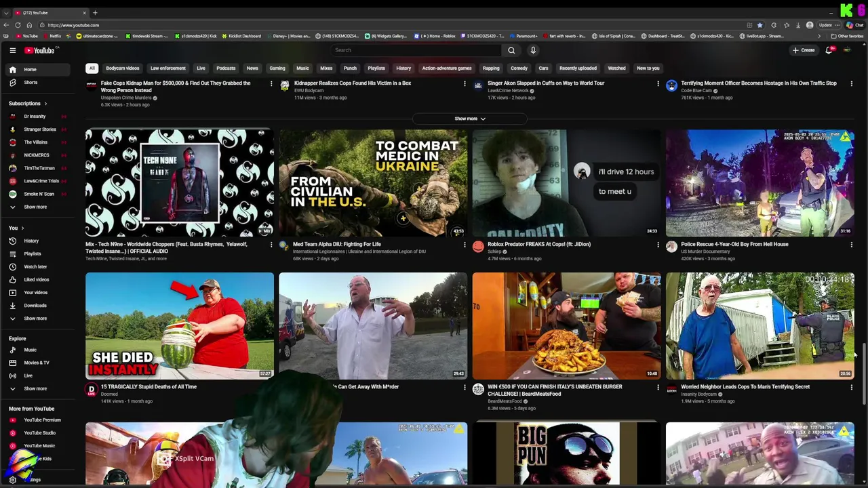The height and width of the screenshot is (488, 868).
Task: Play Big Pun video thumbnail
Action: pyautogui.click(x=566, y=453)
